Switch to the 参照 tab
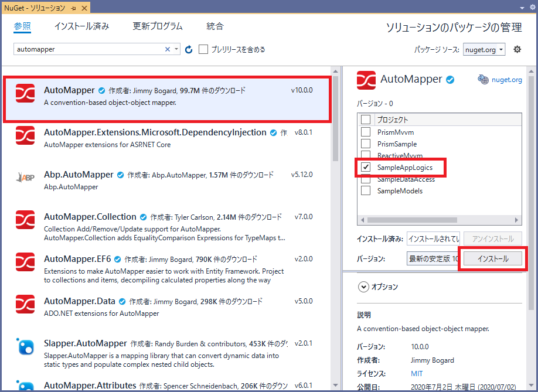The height and width of the screenshot is (392, 538). (22, 26)
